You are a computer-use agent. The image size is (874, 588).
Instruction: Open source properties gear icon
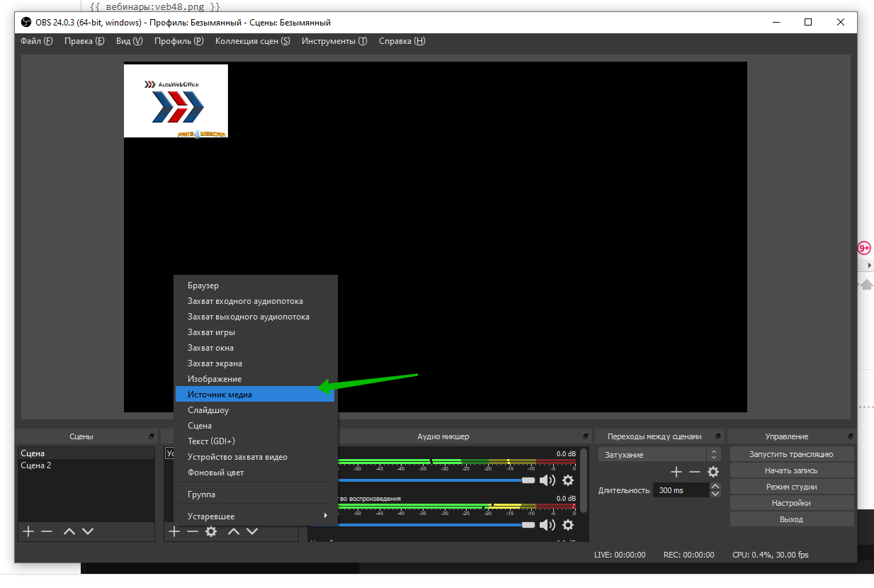pyautogui.click(x=211, y=531)
